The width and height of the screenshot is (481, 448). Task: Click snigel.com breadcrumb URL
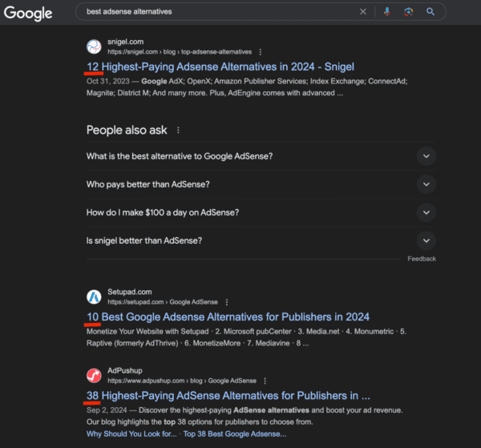coord(180,52)
